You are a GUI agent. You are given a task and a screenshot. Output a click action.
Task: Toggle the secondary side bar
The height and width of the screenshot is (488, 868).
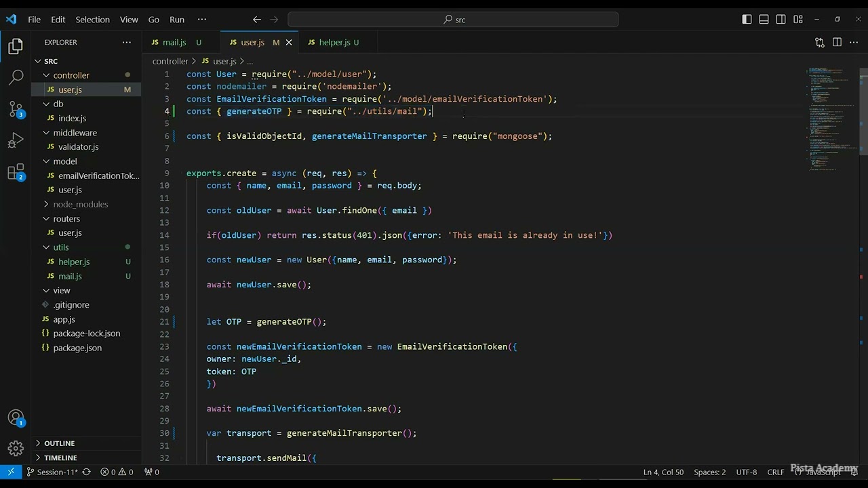click(x=781, y=20)
